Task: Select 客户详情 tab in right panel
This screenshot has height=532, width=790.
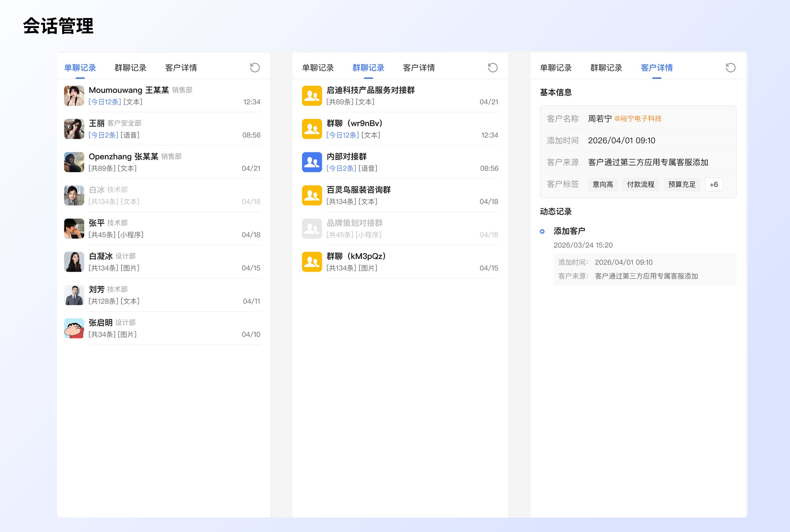Action: (x=656, y=68)
